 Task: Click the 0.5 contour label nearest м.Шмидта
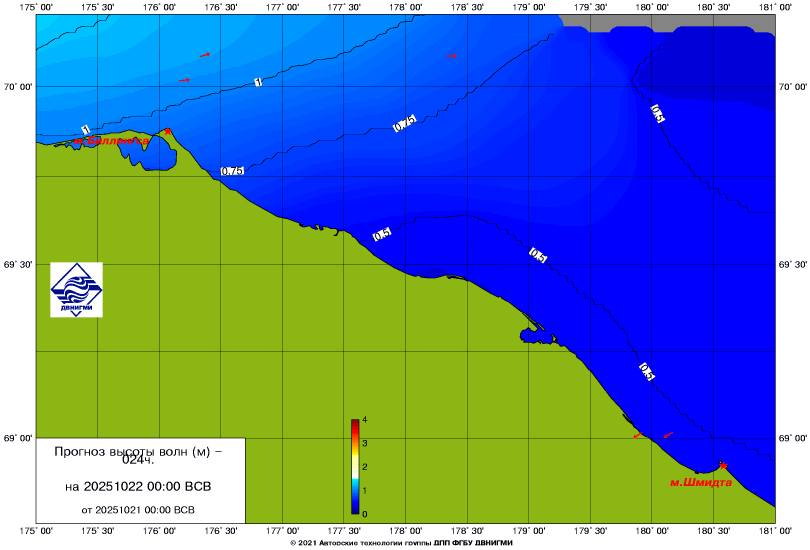pyautogui.click(x=646, y=372)
